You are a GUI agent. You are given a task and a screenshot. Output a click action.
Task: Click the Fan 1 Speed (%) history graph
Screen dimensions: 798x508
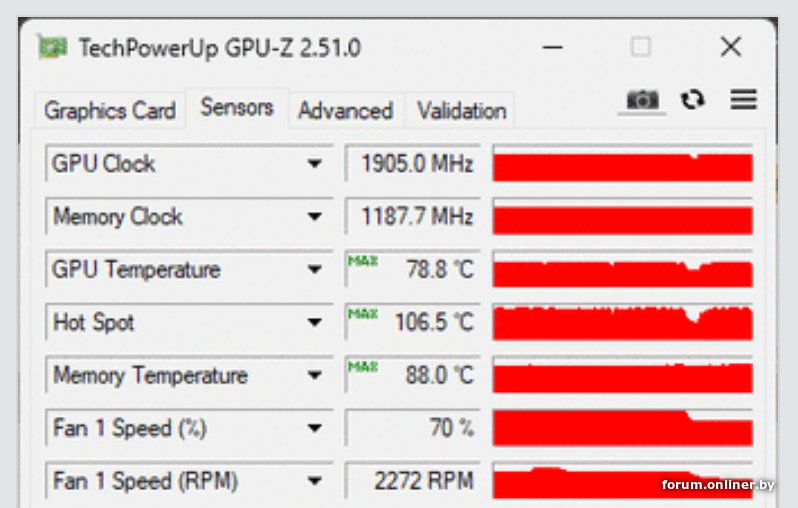point(623,428)
